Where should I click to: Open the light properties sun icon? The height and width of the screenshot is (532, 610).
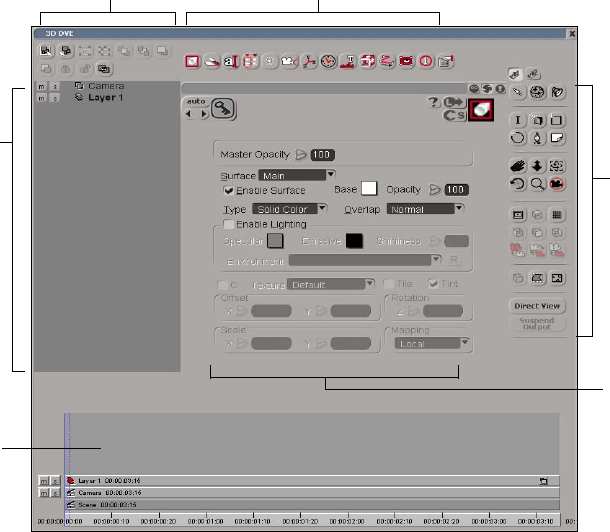pyautogui.click(x=270, y=61)
